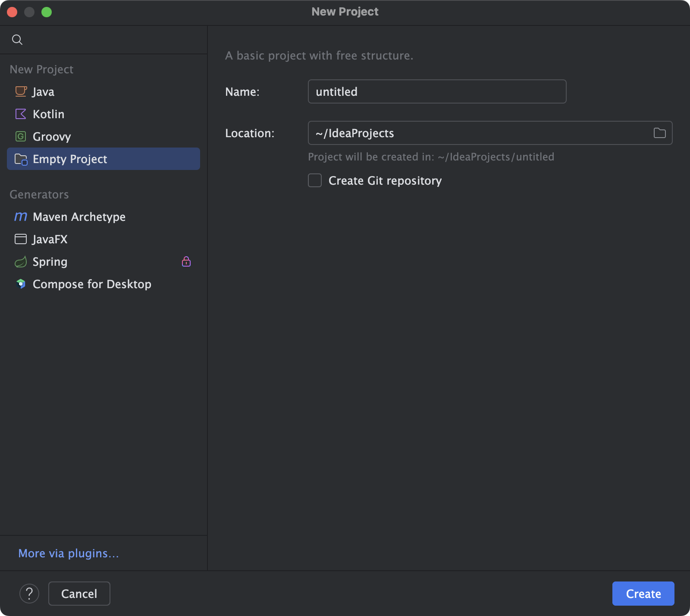The image size is (690, 616).
Task: Select Empty Project in list
Action: click(103, 159)
